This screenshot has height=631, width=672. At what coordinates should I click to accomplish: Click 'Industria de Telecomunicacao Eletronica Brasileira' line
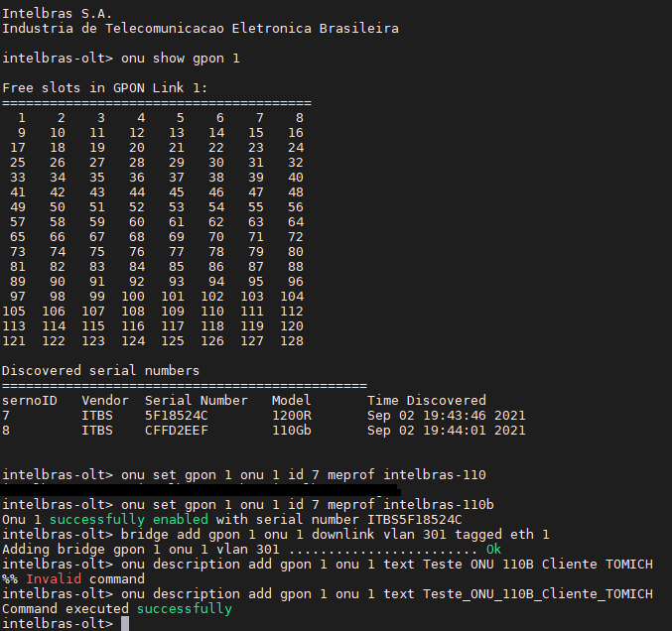pos(201,28)
